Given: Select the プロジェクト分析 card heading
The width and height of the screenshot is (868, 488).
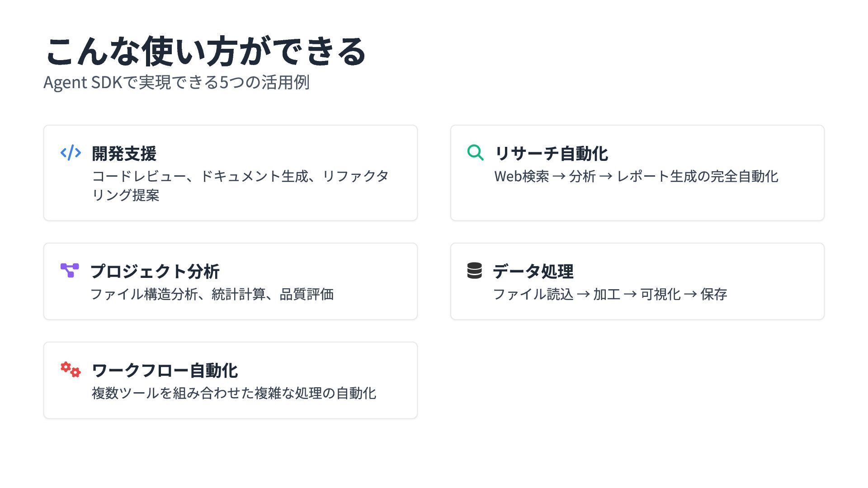Looking at the screenshot, I should [155, 272].
